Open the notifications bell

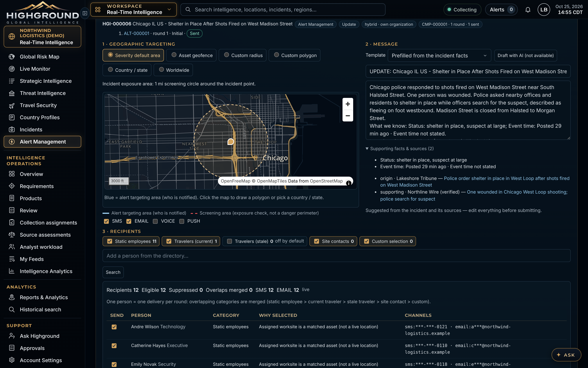tap(528, 10)
